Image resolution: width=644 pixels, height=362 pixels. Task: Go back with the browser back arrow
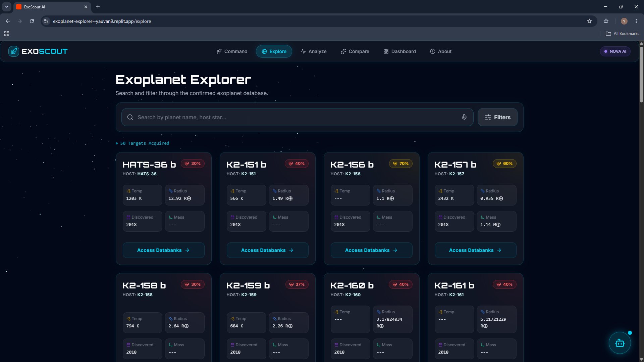point(8,21)
